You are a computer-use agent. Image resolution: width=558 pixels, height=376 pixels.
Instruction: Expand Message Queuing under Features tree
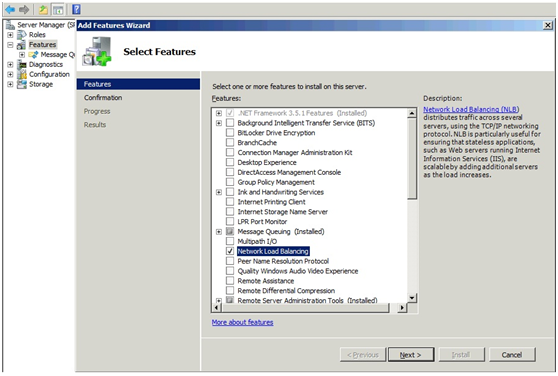(22, 55)
